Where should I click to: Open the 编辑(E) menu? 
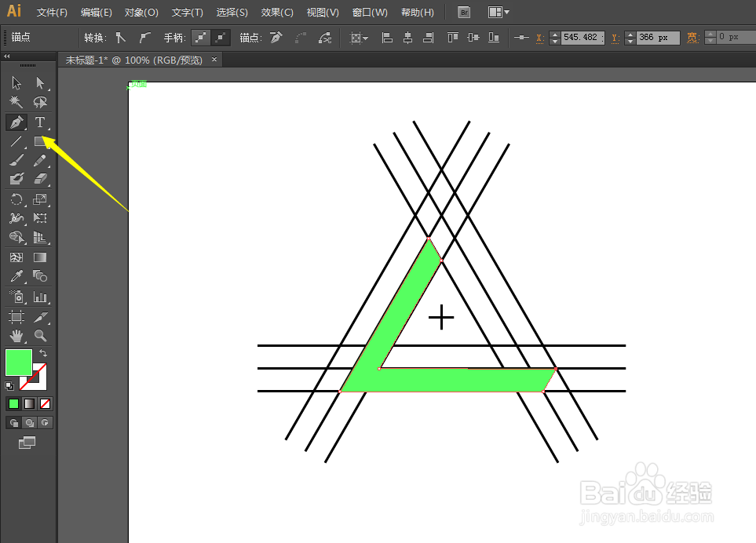click(x=97, y=13)
